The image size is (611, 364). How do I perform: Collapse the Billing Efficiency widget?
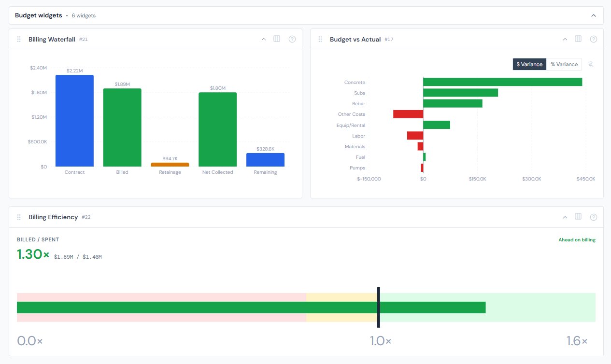pos(565,217)
